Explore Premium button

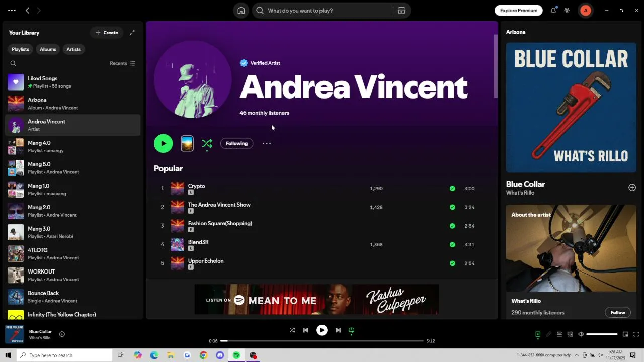(519, 11)
